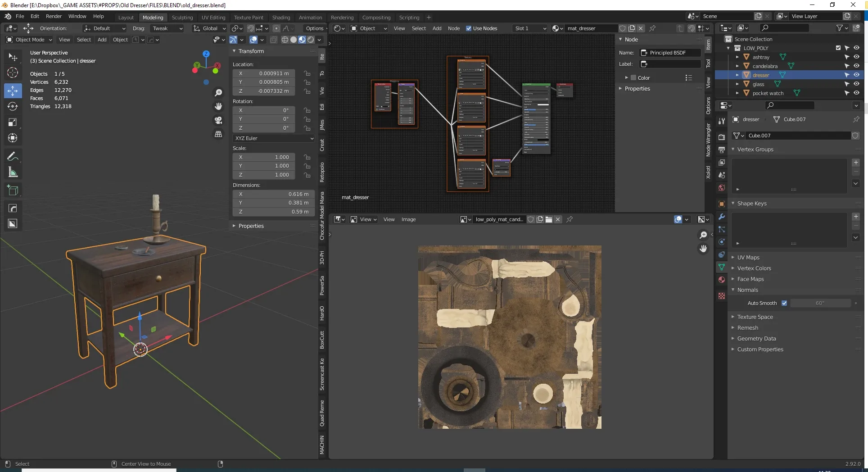Open the XYZ Euler rotation mode dropdown

[x=273, y=138]
